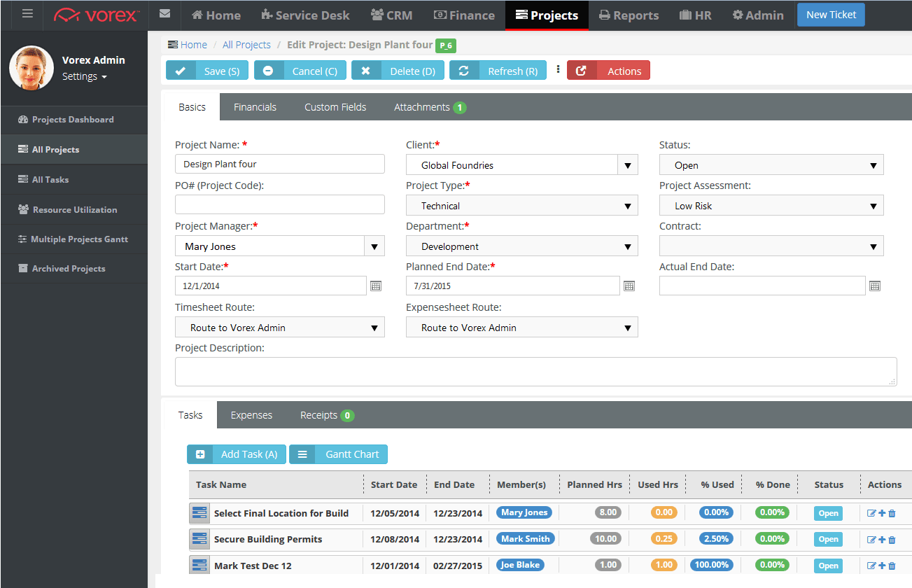Open Resource Utilization in the sidebar

pos(74,209)
